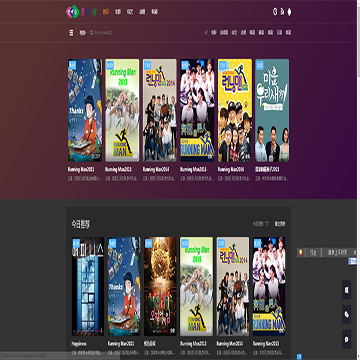The height and width of the screenshot is (360, 360).
Task: Click the tag icon on the right sidebar
Action: 346,314
